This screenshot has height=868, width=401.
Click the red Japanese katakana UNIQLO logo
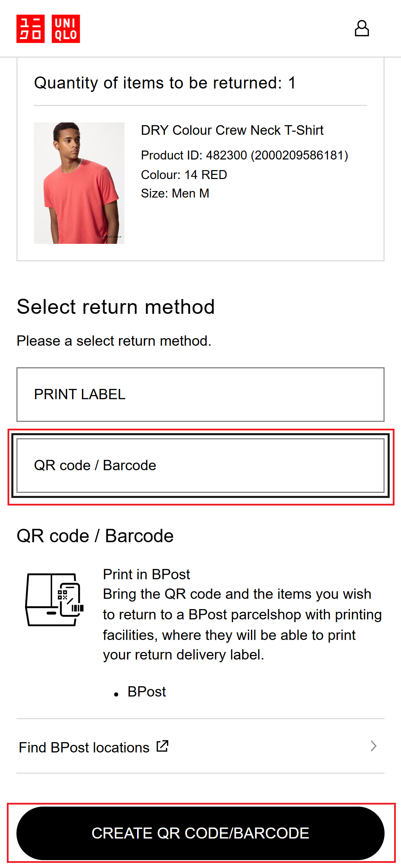[31, 29]
